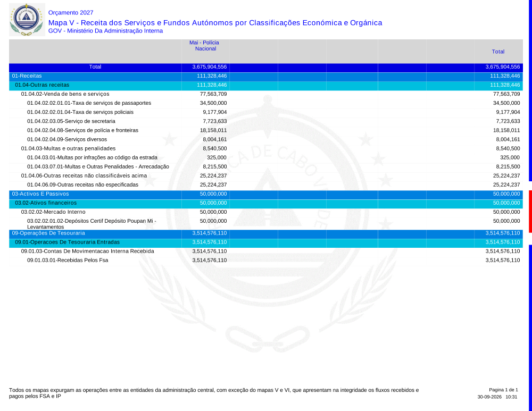
Task: Click '09-Operações De Tesouraria' row label
Action: 48,233
